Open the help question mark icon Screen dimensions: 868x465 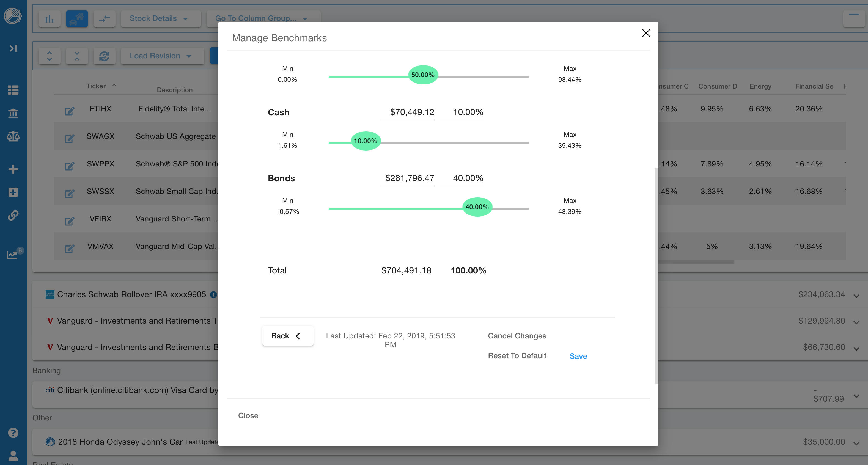pos(13,433)
